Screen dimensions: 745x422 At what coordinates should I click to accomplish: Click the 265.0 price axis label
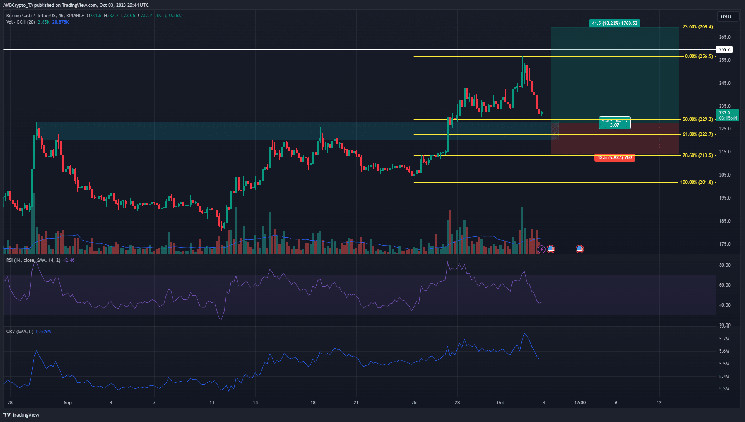coord(725,37)
